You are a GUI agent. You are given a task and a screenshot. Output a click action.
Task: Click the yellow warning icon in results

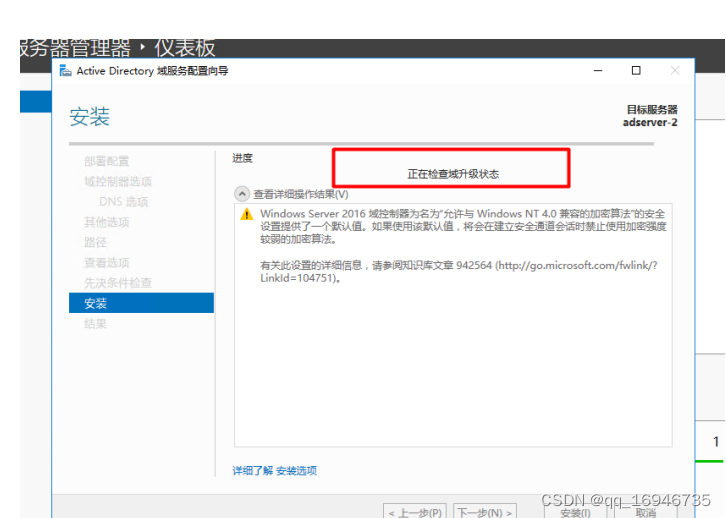pos(247,214)
